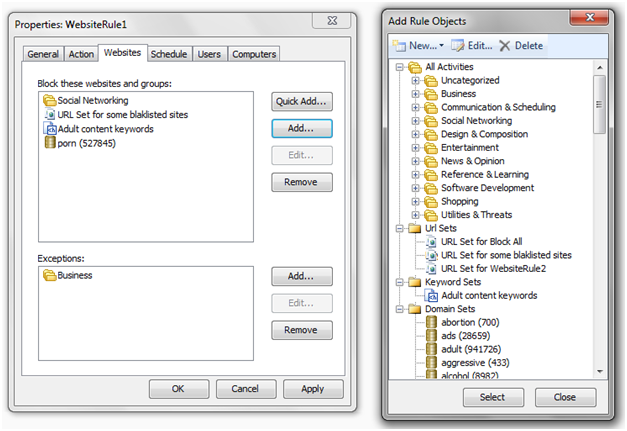The image size is (627, 431).
Task: Click folder icon next to Shopping
Action: coord(431,202)
